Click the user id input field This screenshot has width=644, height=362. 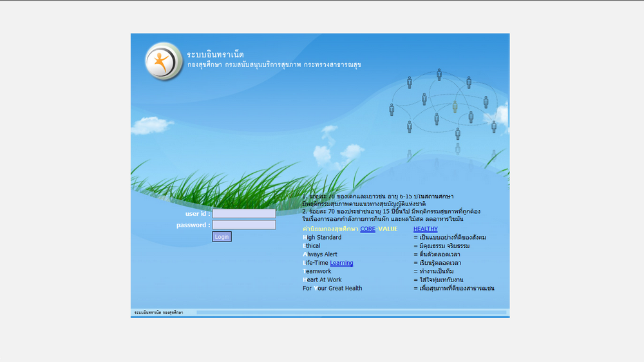[x=244, y=213]
